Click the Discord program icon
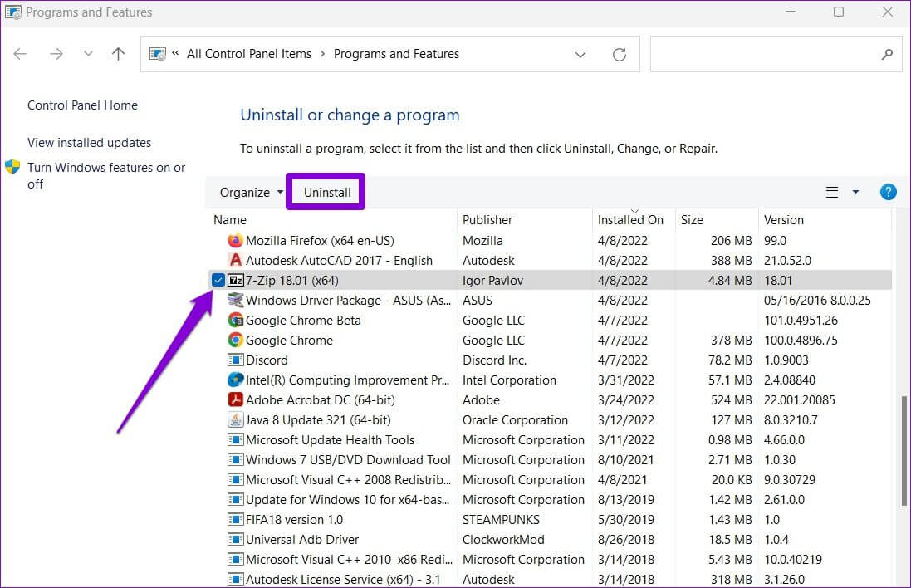Image resolution: width=911 pixels, height=588 pixels. point(235,360)
